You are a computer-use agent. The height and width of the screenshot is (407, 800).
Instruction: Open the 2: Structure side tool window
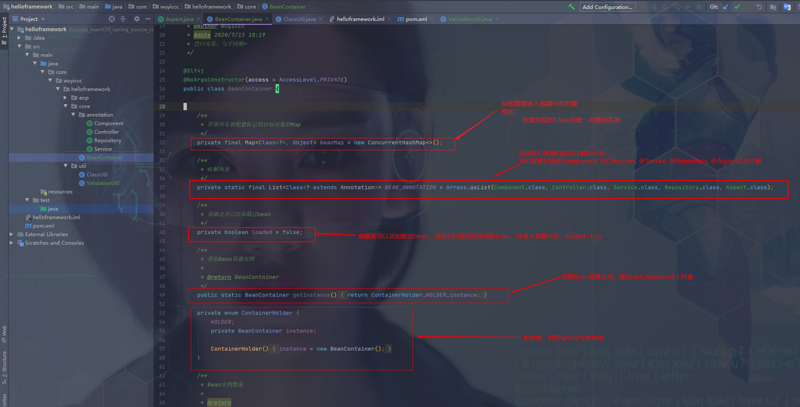tap(4, 367)
